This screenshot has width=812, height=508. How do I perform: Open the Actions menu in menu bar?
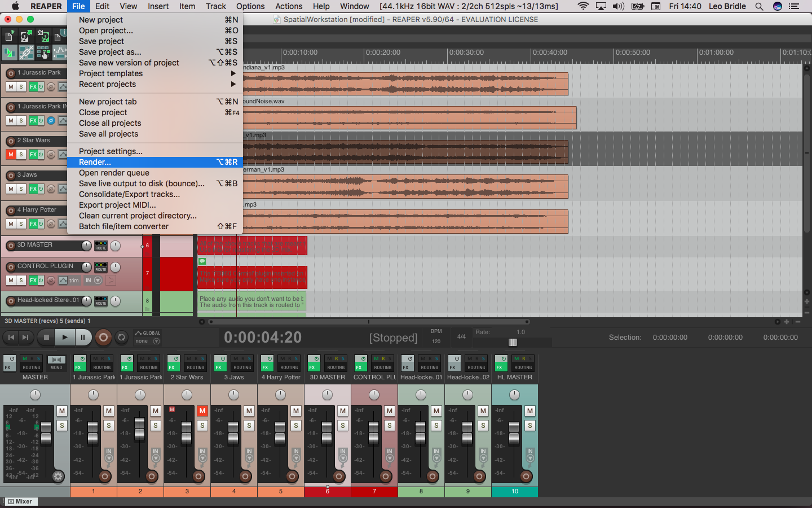(289, 6)
